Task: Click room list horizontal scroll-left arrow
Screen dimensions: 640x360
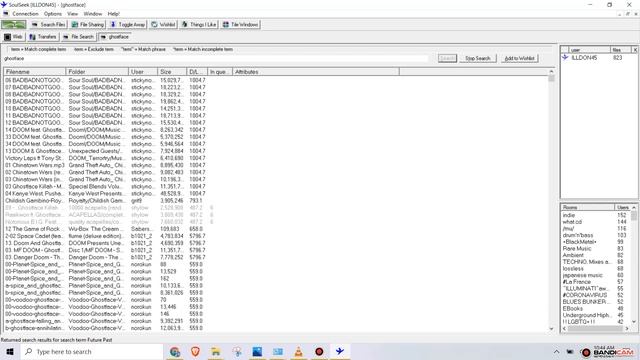Action: pyautogui.click(x=564, y=329)
